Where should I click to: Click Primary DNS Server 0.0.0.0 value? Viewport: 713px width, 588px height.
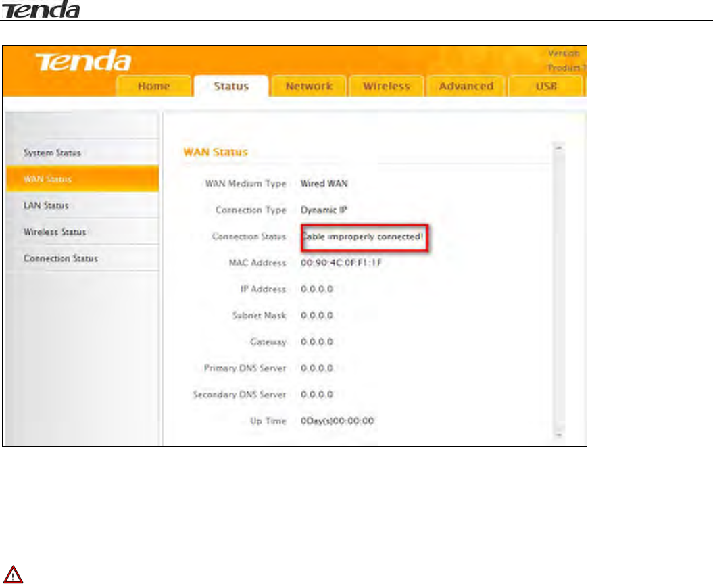[317, 368]
